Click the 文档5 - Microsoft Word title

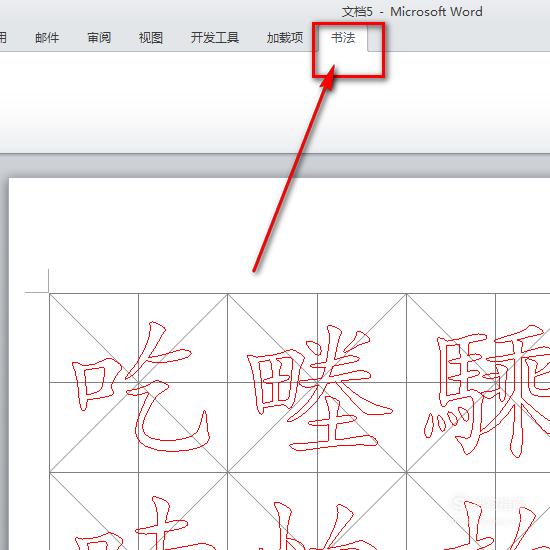[x=412, y=12]
